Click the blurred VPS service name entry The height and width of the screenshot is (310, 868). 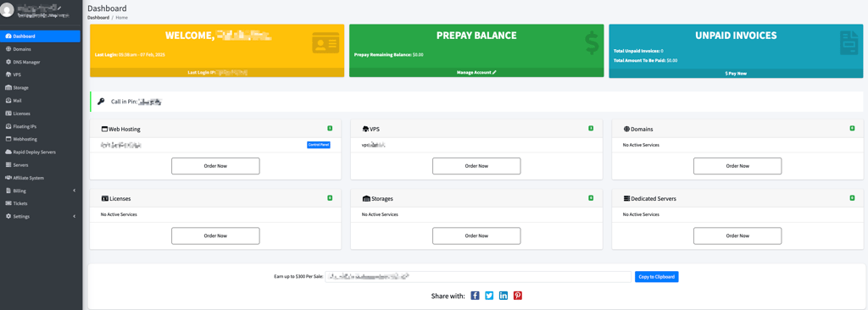pos(374,145)
